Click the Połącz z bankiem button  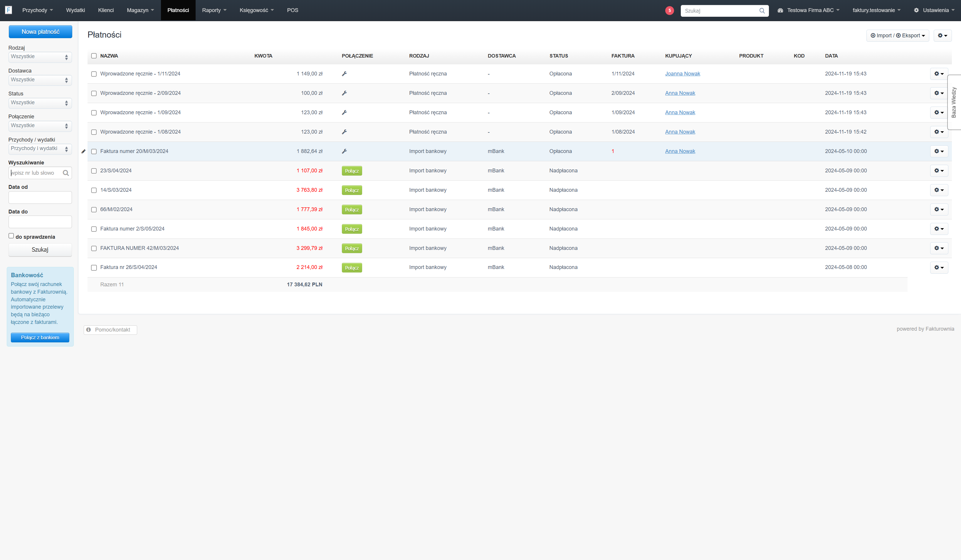pyautogui.click(x=40, y=337)
